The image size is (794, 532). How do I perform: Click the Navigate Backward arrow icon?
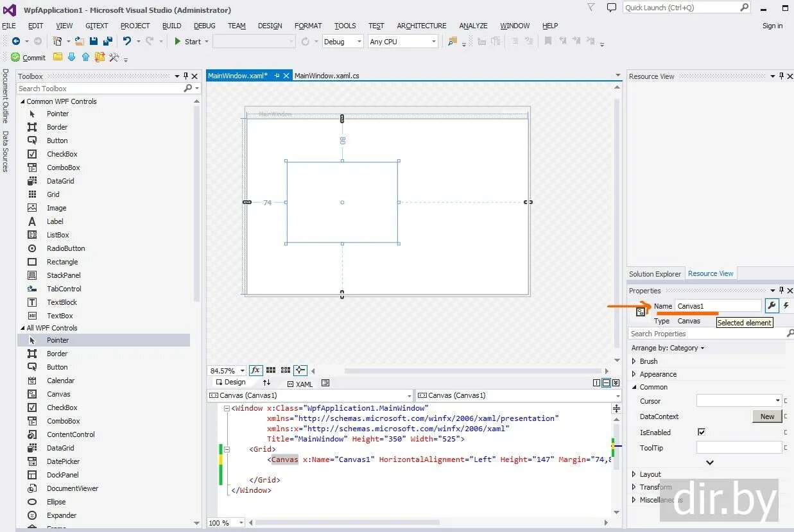point(16,41)
